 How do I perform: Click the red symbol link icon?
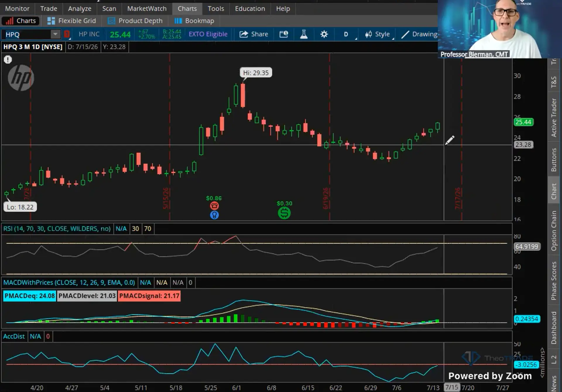click(x=67, y=34)
